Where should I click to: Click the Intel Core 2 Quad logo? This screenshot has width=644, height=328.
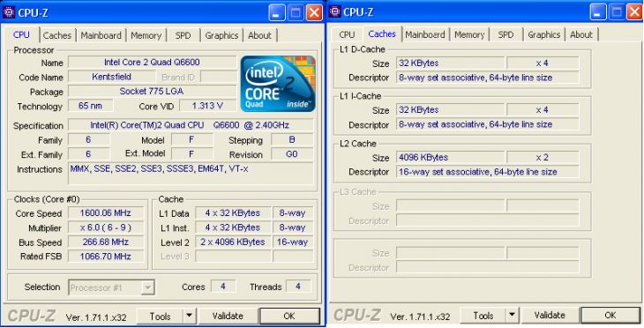click(279, 84)
